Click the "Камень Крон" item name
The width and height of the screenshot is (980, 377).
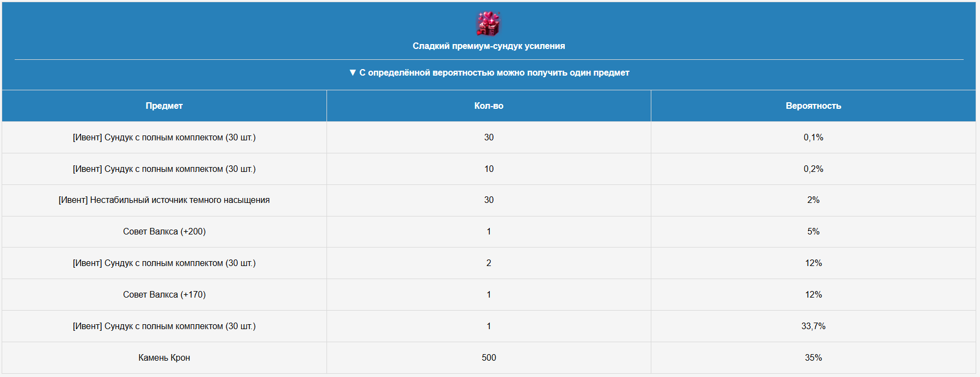tap(164, 358)
